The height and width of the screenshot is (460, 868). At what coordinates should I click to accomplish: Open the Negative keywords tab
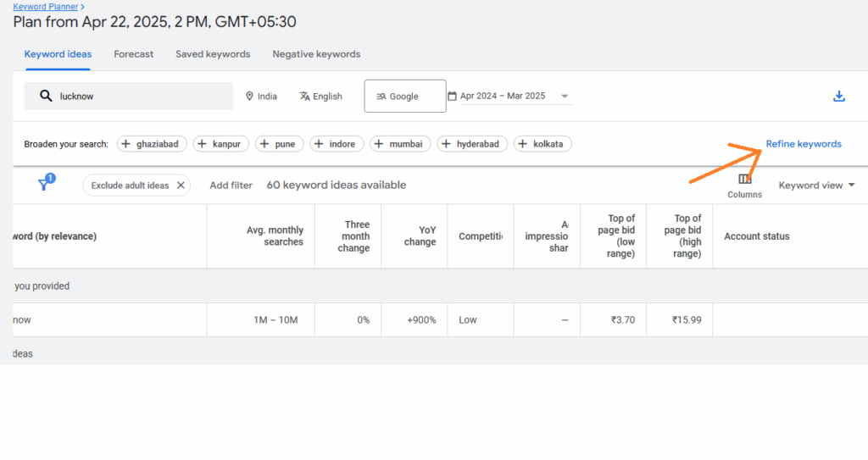pos(316,54)
